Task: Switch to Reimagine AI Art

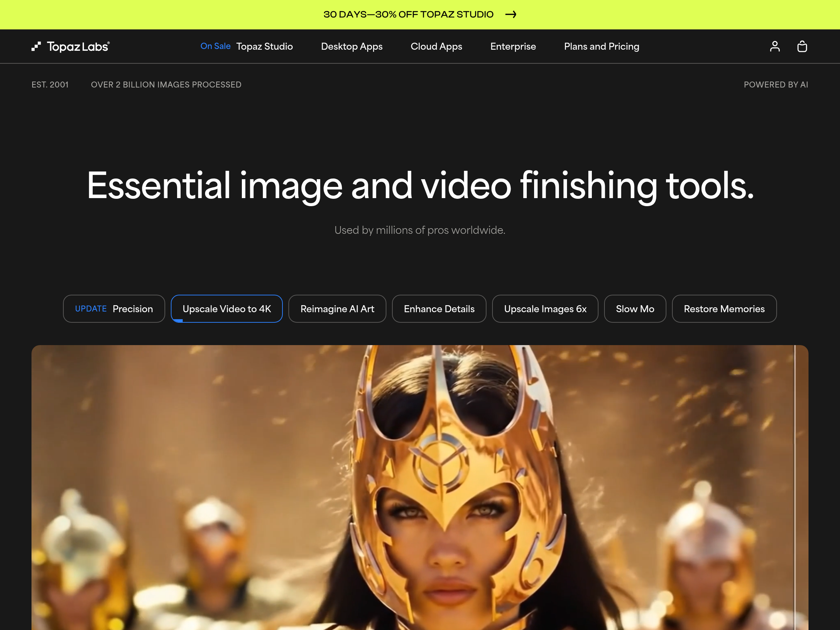Action: [x=337, y=309]
